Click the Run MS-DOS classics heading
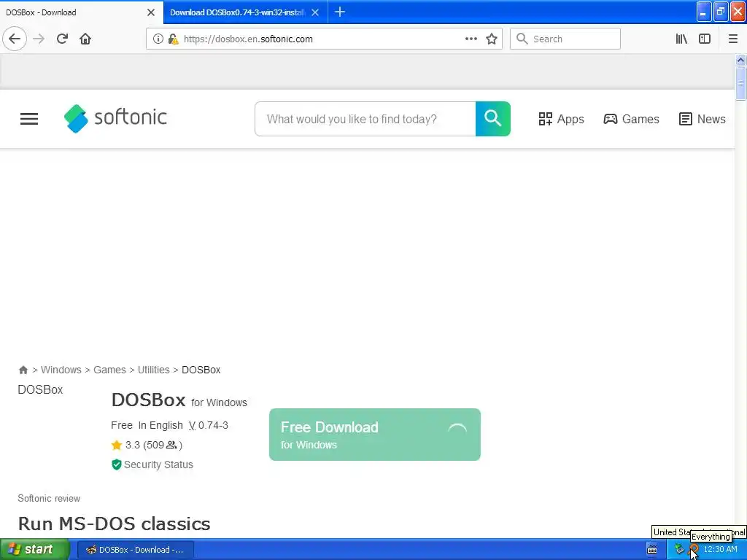Screen dimensions: 747x560 114,524
